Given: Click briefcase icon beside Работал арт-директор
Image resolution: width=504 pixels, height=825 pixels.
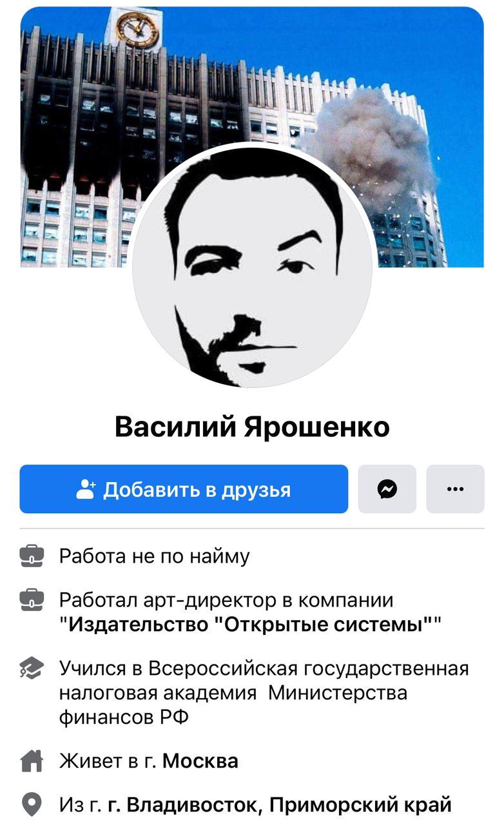Looking at the screenshot, I should (32, 600).
